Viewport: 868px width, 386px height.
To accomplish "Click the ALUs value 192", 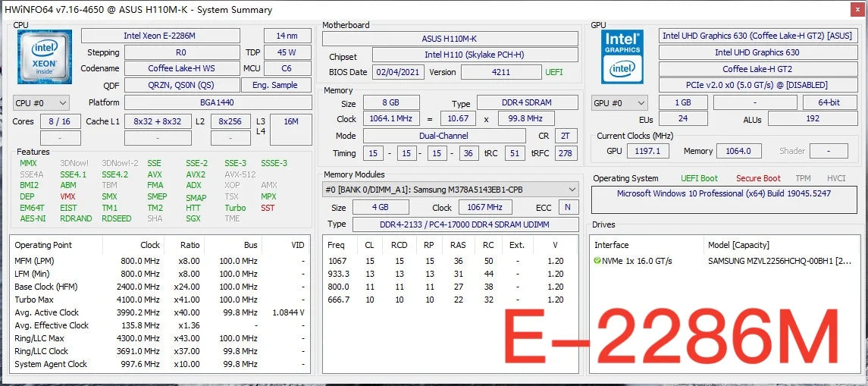I will click(812, 118).
